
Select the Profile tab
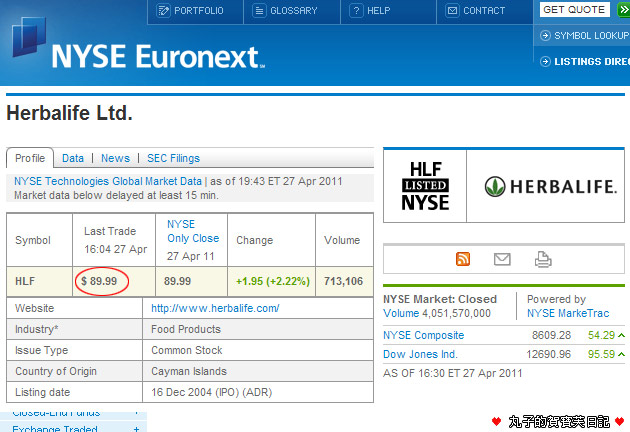click(x=30, y=158)
